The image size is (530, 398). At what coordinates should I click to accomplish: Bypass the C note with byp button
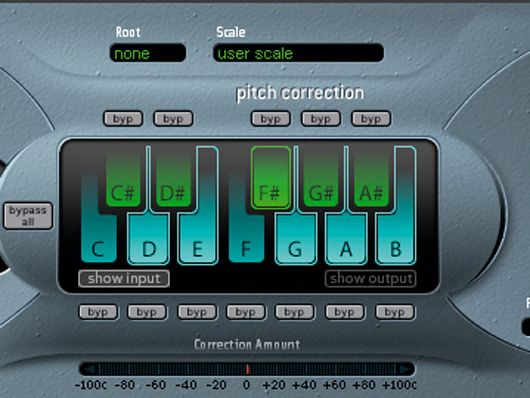(x=98, y=312)
